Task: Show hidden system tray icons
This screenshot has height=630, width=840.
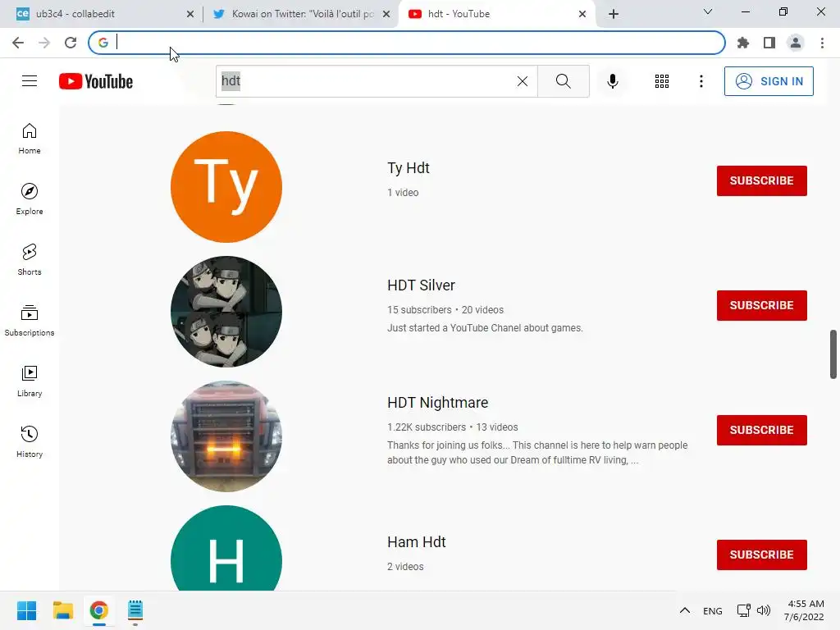Action: pyautogui.click(x=685, y=610)
